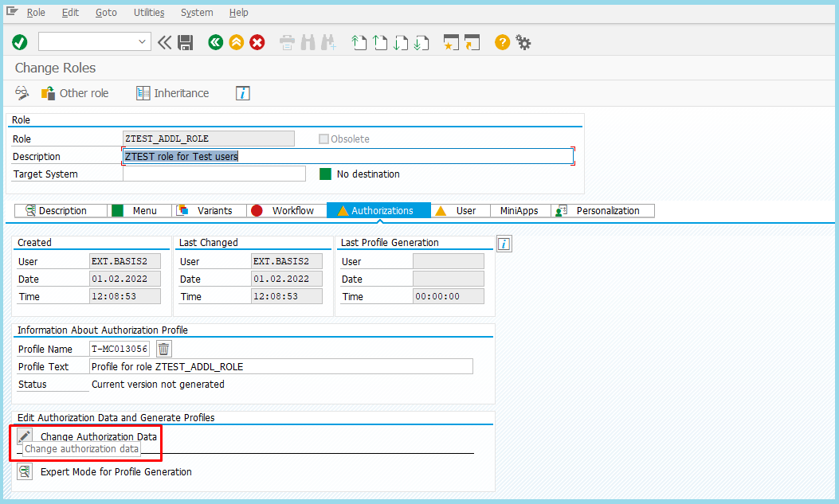Switch to the Menu tab
Image resolution: width=839 pixels, height=504 pixels.
[x=140, y=211]
